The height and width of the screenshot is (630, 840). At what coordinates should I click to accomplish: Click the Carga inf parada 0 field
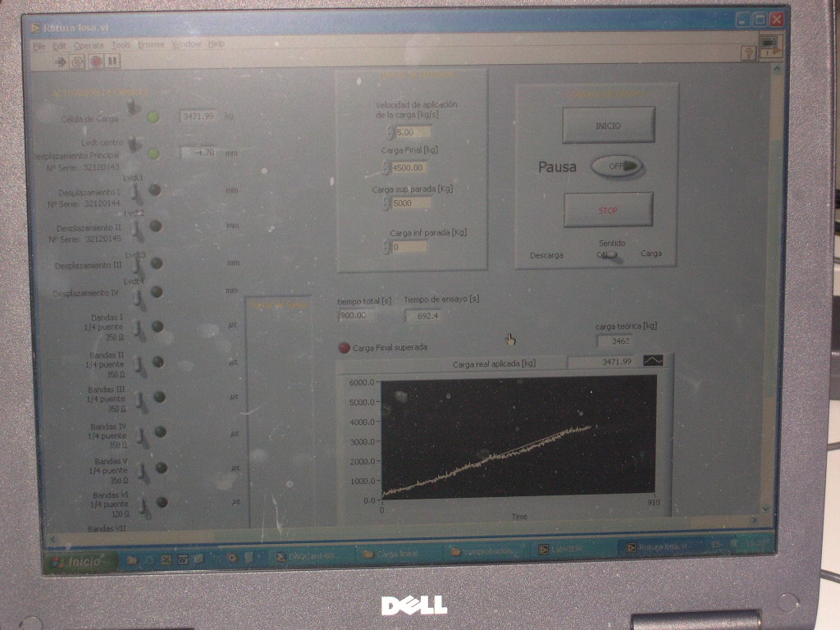[409, 247]
